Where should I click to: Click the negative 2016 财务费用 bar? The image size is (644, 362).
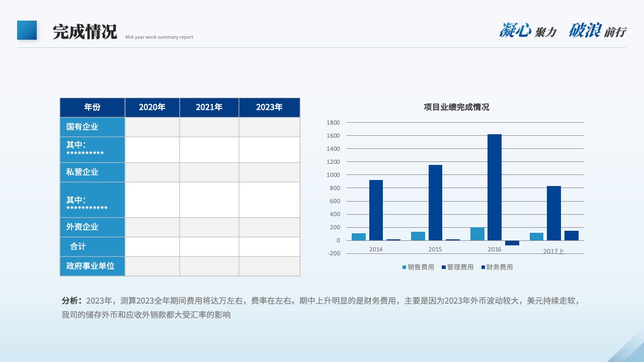click(512, 243)
